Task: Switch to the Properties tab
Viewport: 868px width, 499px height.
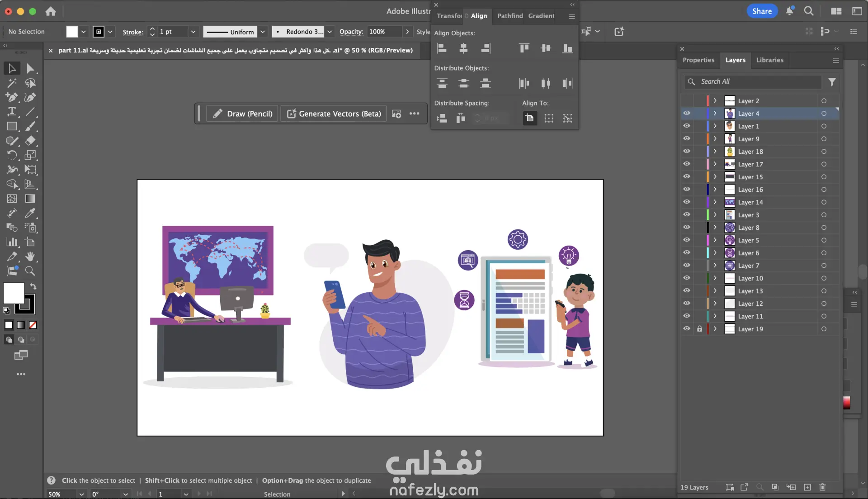Action: click(698, 60)
